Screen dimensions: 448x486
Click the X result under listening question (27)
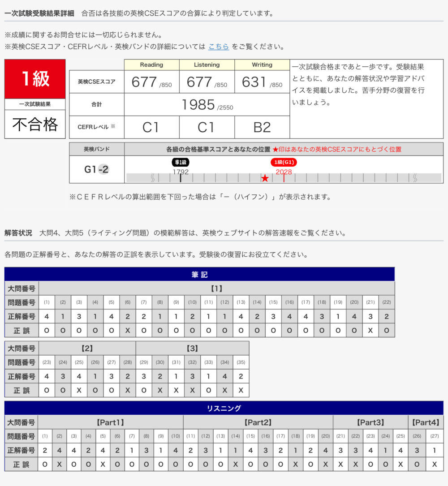435,464
